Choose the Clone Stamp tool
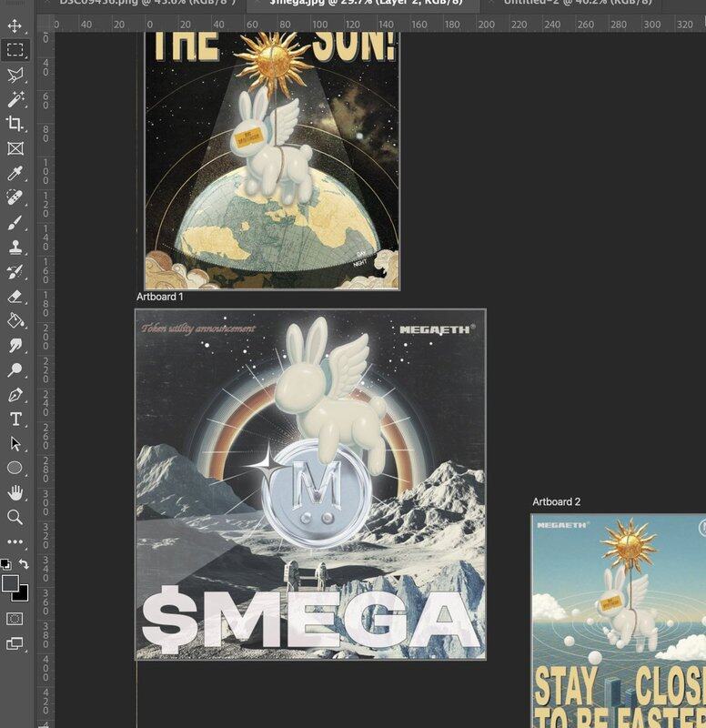 point(15,248)
